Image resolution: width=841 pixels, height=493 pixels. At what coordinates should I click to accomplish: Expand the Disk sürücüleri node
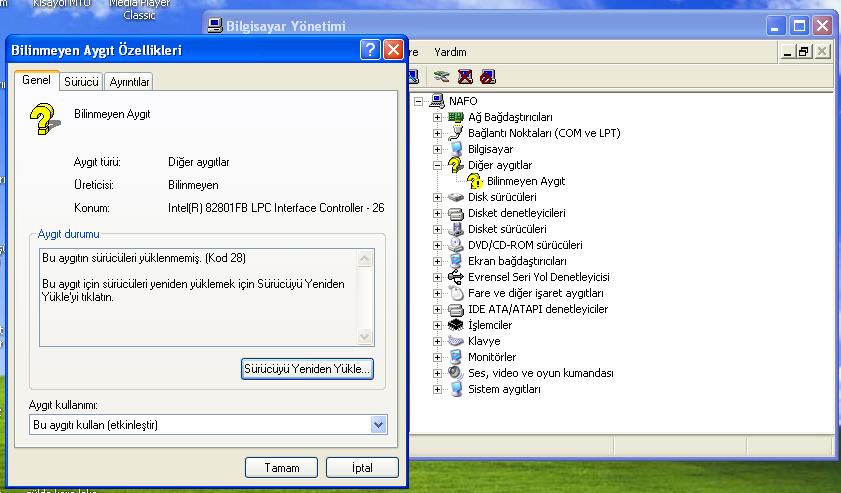tap(437, 197)
